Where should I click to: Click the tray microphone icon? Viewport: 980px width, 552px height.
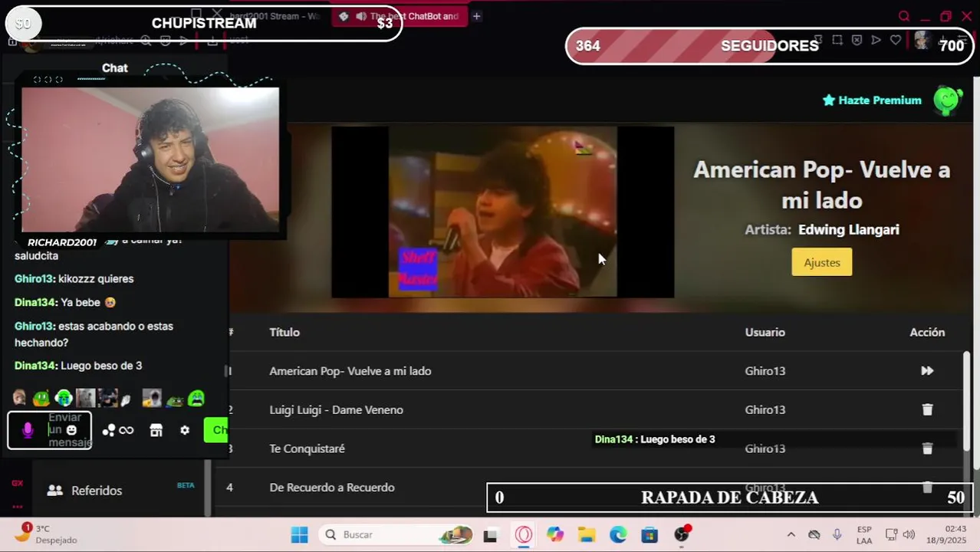pyautogui.click(x=837, y=534)
